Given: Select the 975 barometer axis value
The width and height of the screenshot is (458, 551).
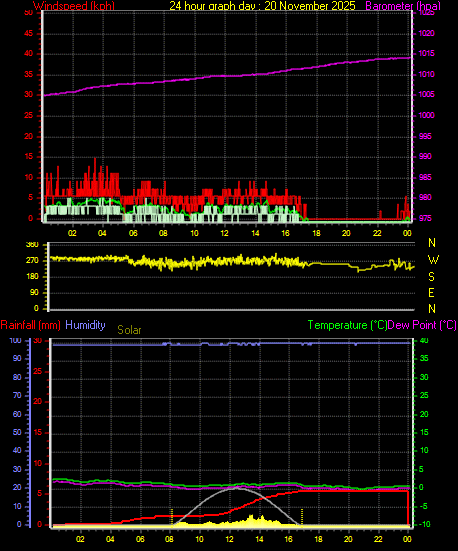Looking at the screenshot, I should point(425,218).
